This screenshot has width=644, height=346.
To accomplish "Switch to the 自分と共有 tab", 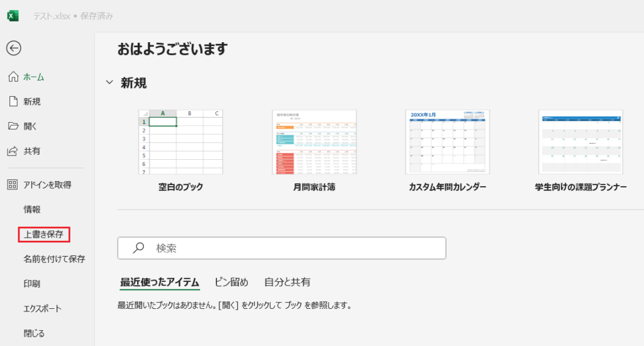I will [x=287, y=282].
